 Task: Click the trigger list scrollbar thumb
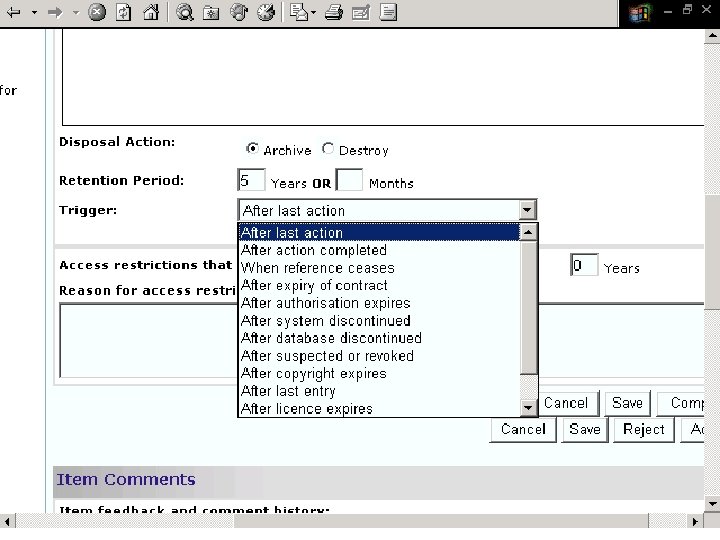click(x=528, y=308)
